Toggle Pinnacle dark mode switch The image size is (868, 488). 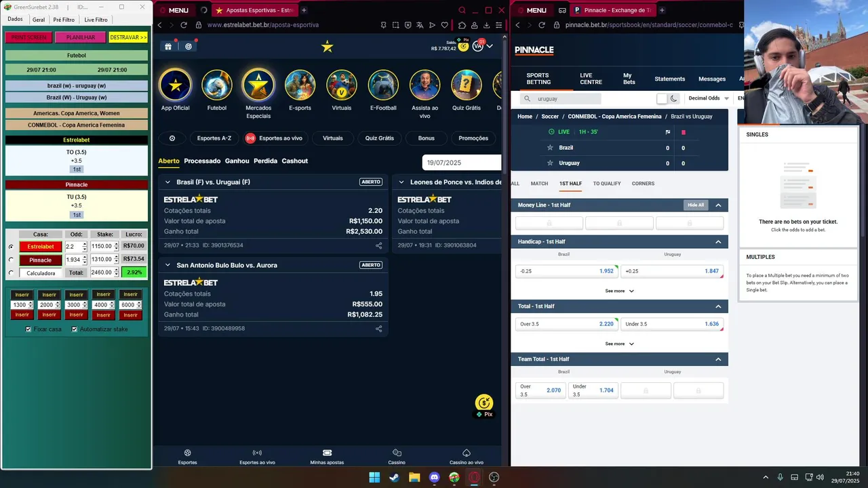(x=668, y=98)
